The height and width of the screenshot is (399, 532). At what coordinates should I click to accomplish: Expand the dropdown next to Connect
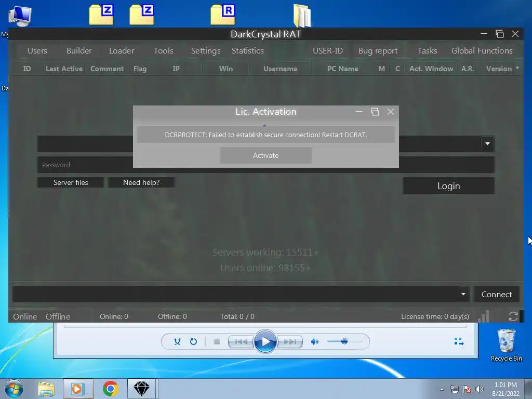tap(463, 294)
